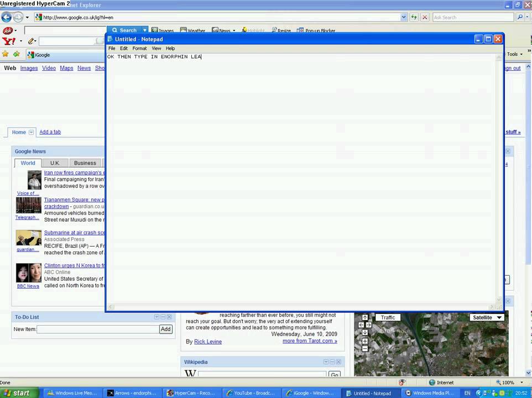532x398 pixels.
Task: Select the U.K. tab in Google News
Action: (55, 163)
